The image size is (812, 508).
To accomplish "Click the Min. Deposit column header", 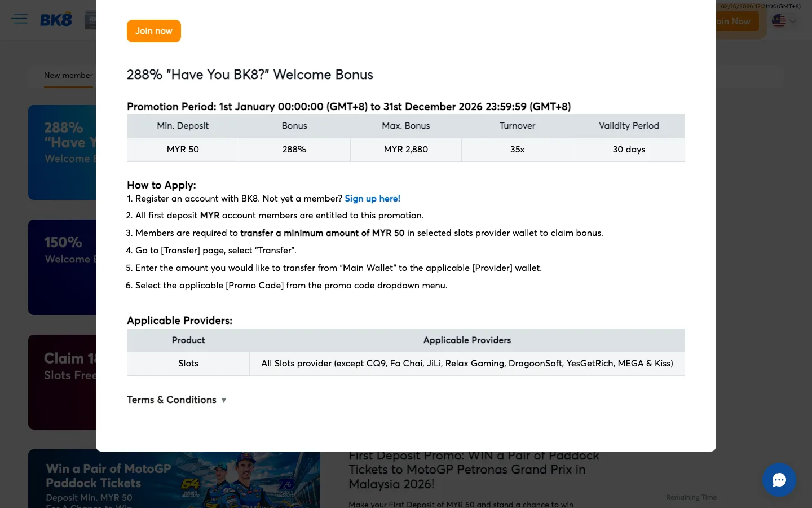I will (183, 126).
